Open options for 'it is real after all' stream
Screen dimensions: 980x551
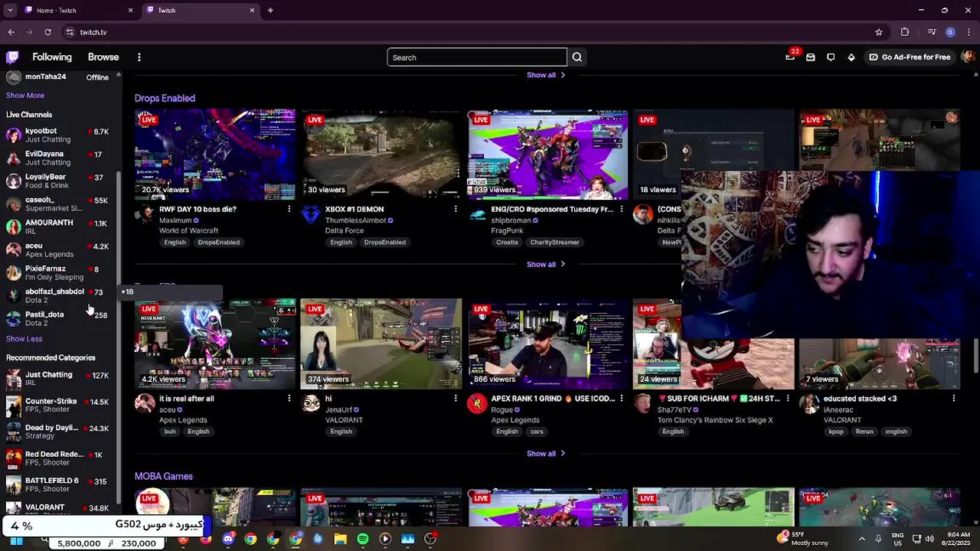coord(289,398)
